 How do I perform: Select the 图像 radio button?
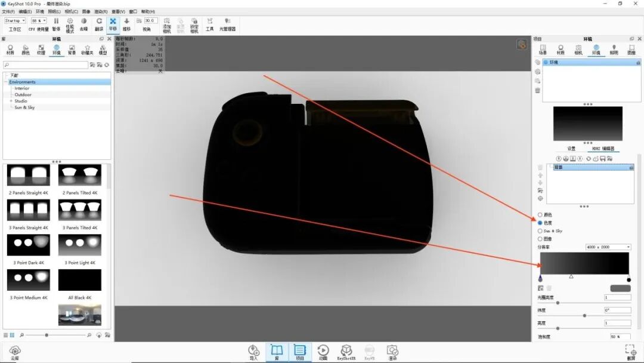pyautogui.click(x=540, y=238)
